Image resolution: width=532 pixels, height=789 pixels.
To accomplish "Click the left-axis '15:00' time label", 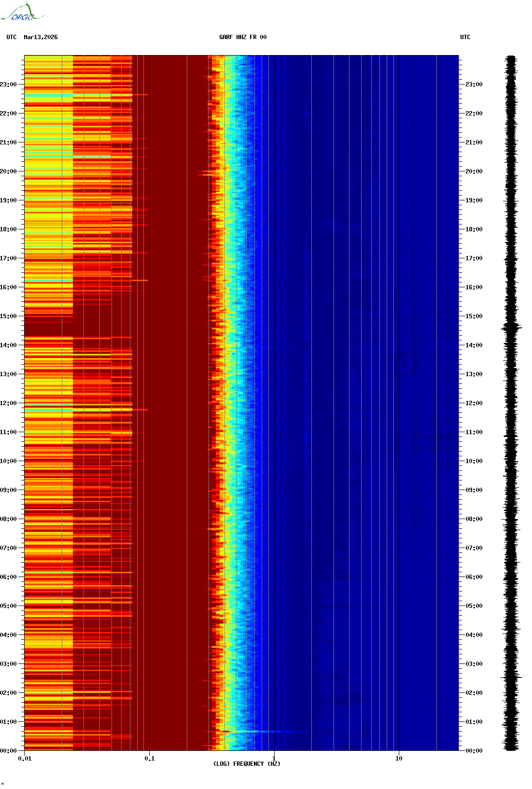I will click(8, 316).
